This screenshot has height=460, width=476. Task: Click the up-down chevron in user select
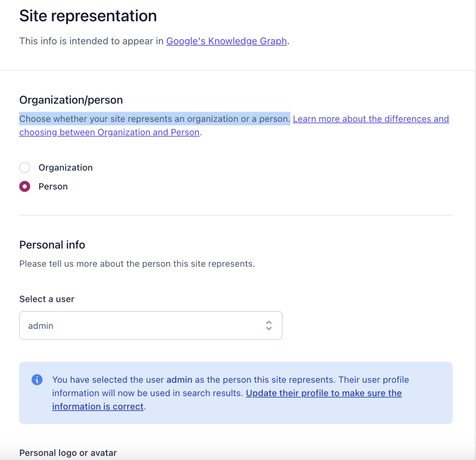pos(269,326)
